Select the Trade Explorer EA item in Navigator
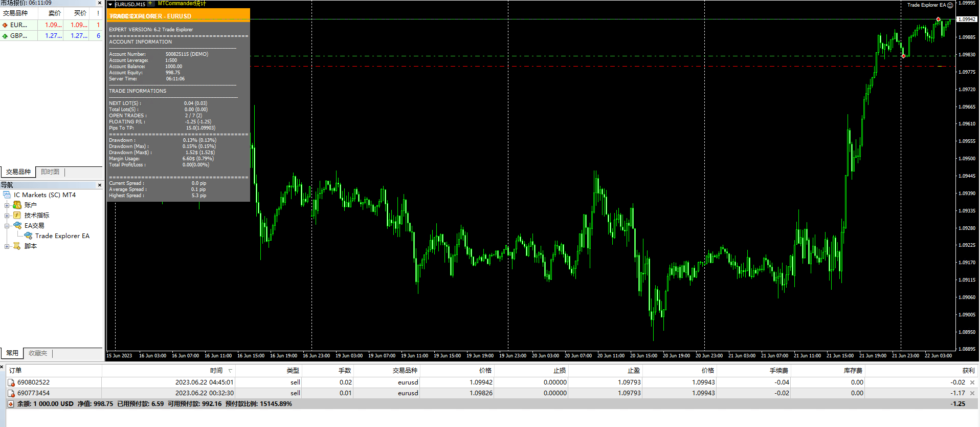This screenshot has width=980, height=427. tap(62, 236)
